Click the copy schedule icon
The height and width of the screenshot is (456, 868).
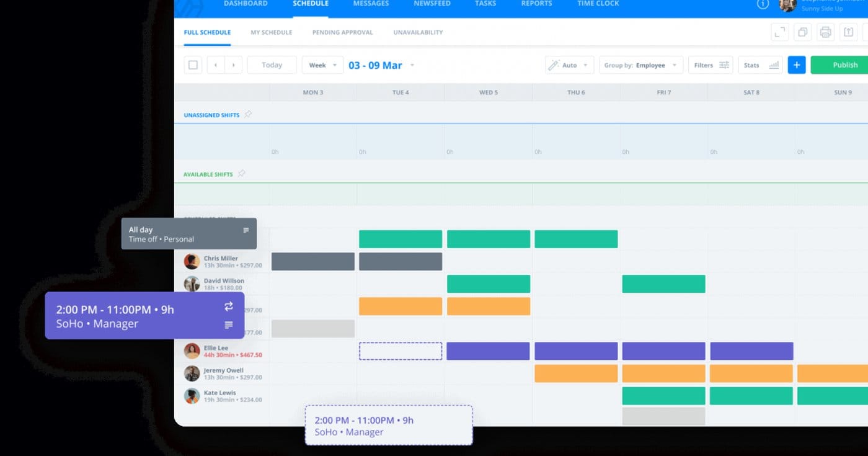pyautogui.click(x=802, y=32)
